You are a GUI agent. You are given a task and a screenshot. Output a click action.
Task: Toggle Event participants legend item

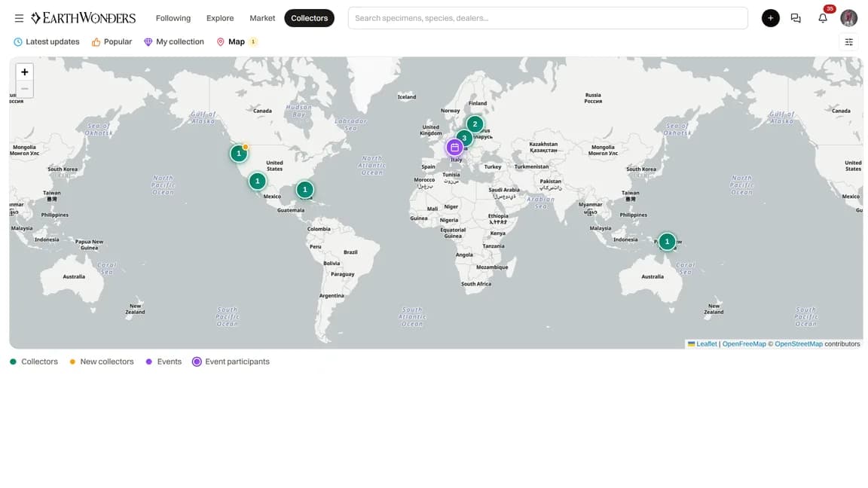(231, 361)
